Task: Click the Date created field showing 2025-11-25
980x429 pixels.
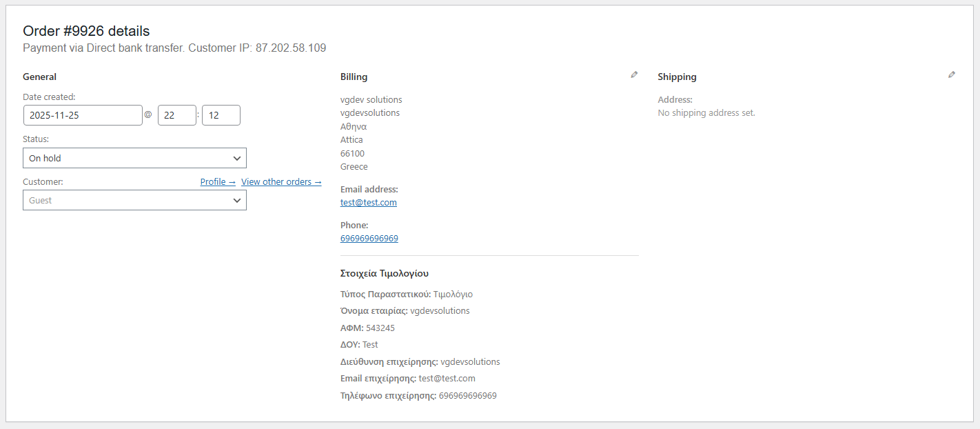Action: pos(83,114)
